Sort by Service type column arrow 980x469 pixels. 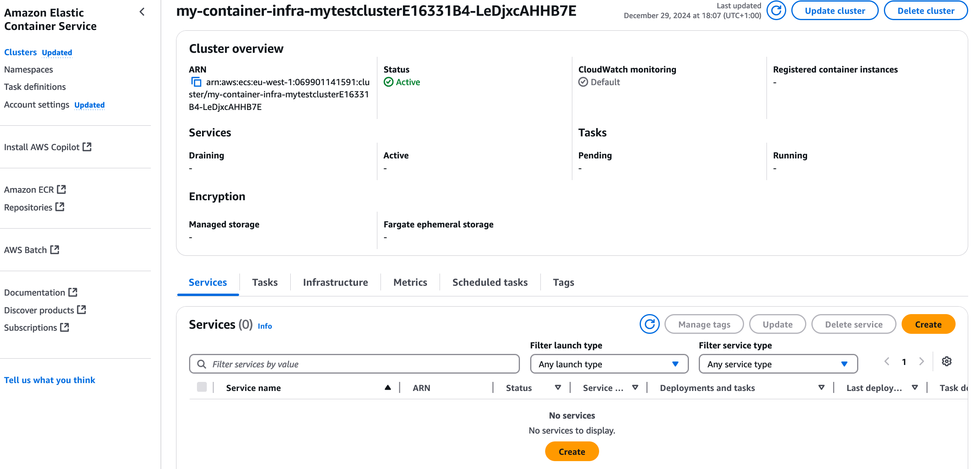coord(635,388)
